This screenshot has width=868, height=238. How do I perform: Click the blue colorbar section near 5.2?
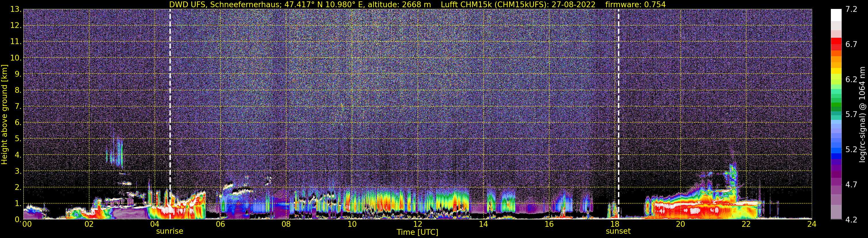click(x=836, y=150)
